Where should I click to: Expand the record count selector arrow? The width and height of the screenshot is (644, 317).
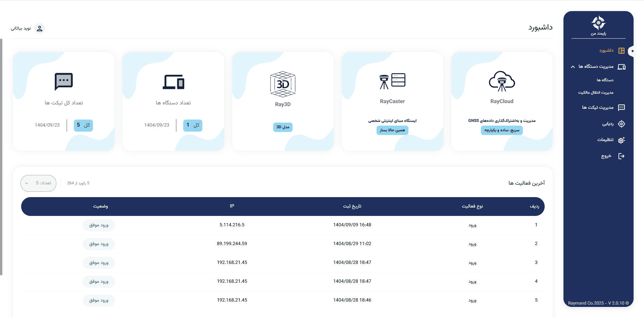27,183
